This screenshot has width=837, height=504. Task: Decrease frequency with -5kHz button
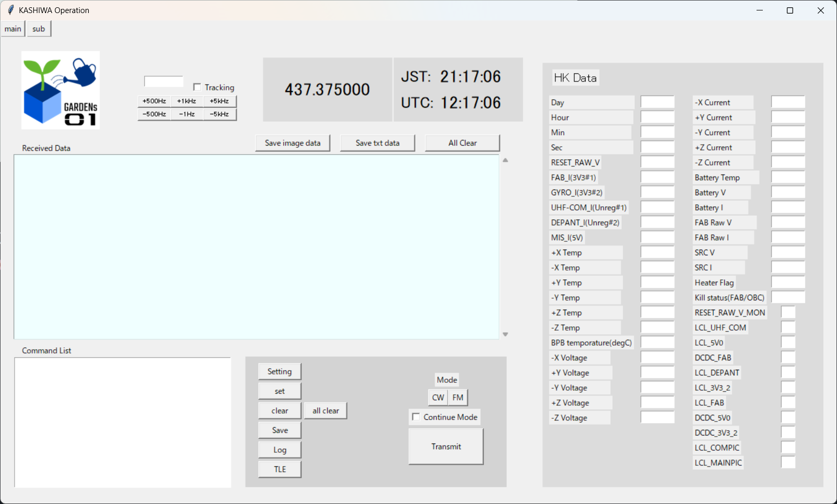pos(219,114)
